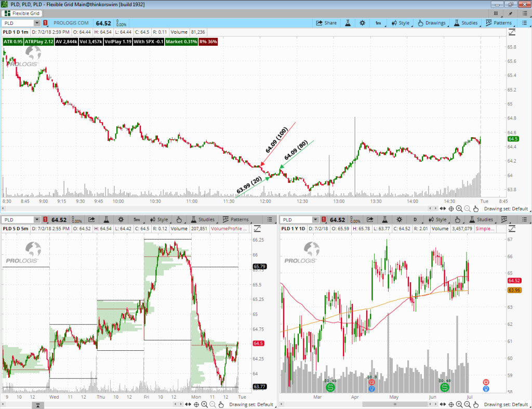
Task: Click the VolumeProfile study label in the 5m chart
Action: tap(229, 229)
